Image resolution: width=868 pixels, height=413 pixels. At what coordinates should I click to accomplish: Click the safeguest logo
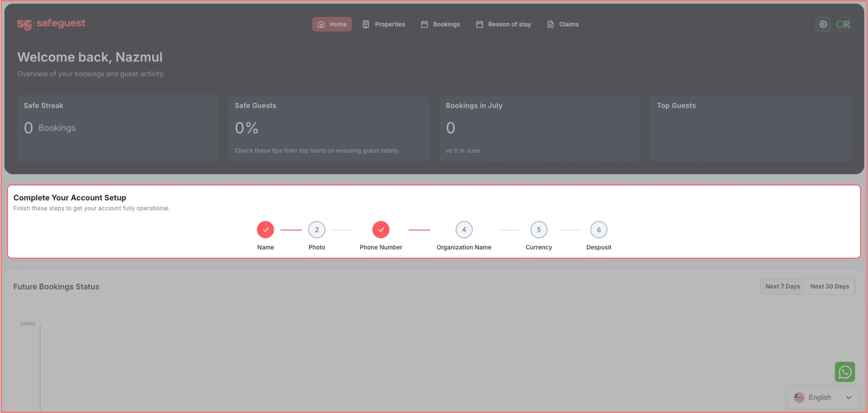click(51, 24)
